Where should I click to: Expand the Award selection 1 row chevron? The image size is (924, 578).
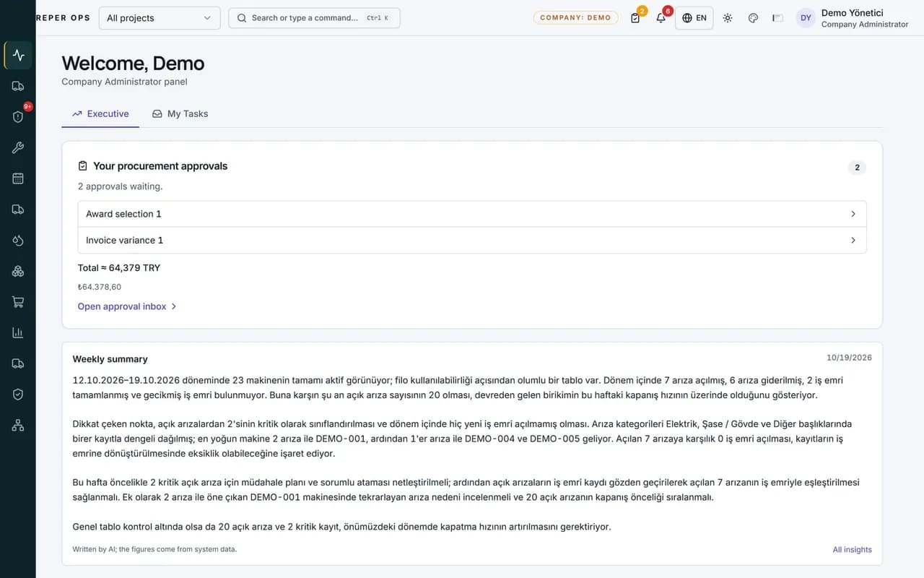click(x=853, y=214)
